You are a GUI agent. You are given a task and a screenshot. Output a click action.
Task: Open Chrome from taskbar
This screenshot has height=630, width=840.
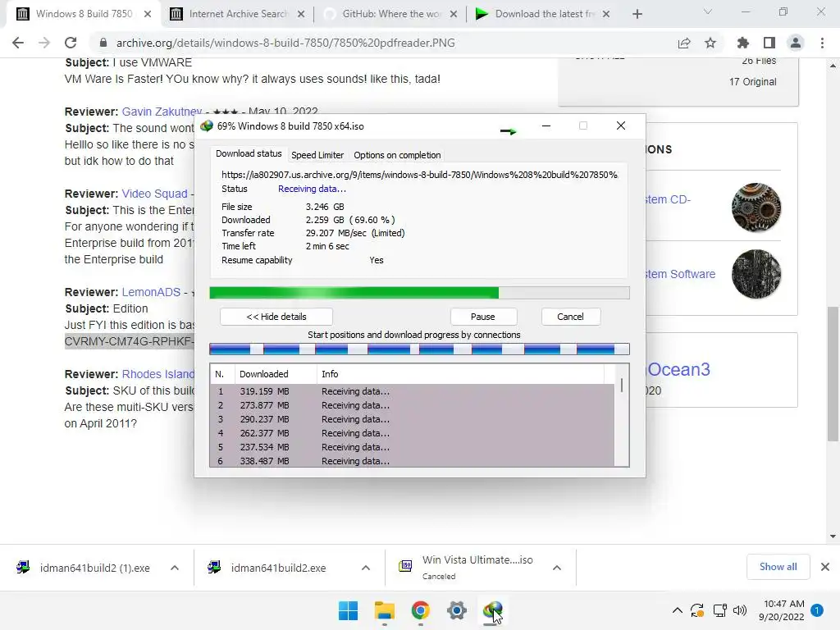421,610
